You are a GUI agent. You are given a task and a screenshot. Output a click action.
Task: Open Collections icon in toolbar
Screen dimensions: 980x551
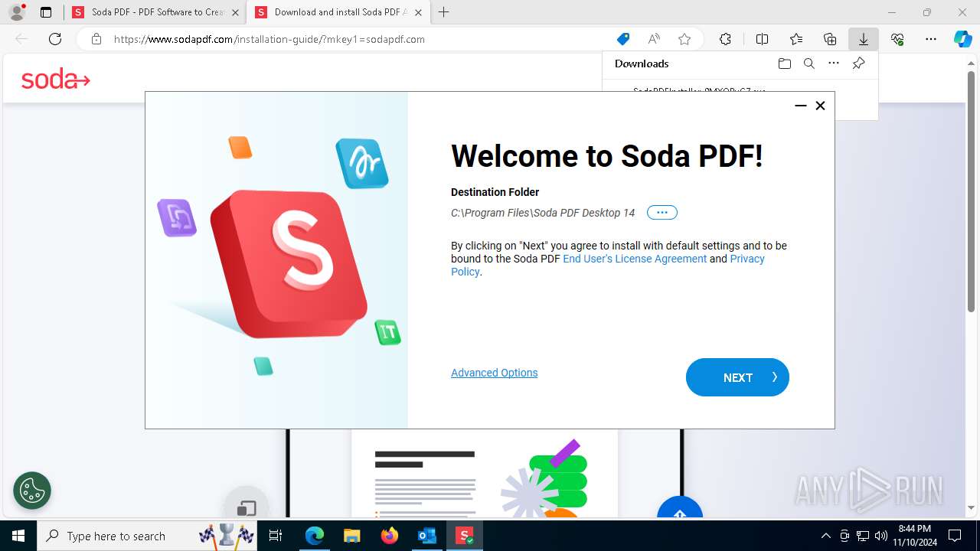click(x=830, y=39)
